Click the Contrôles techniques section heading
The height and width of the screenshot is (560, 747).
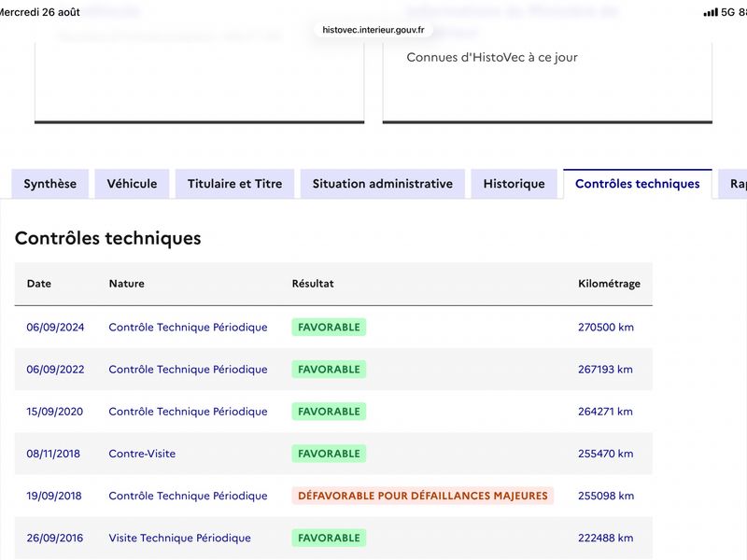(x=108, y=238)
